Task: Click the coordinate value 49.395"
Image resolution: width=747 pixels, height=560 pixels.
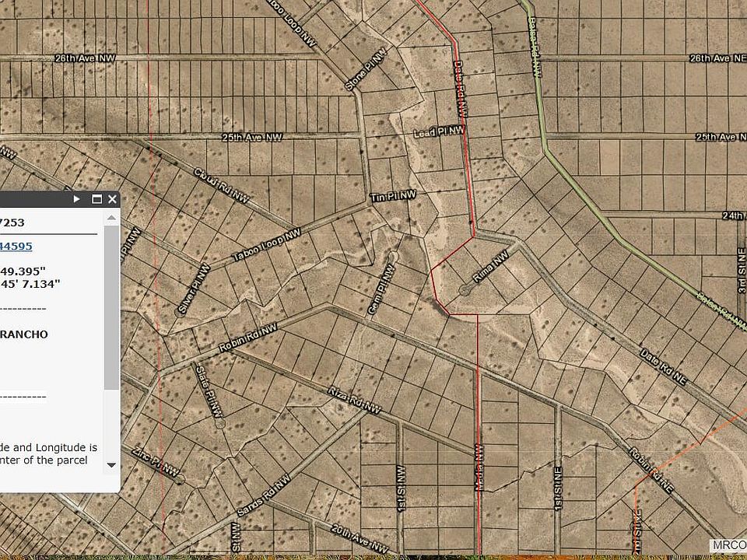Action: coord(23,271)
